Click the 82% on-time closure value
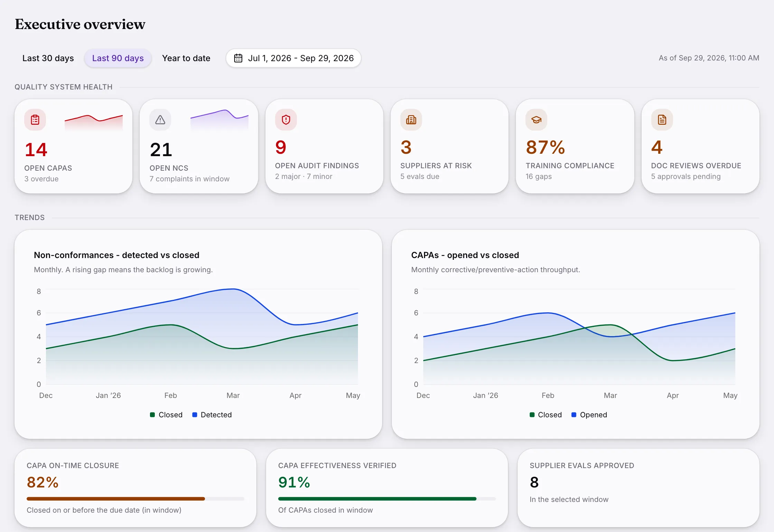Screen dimensions: 774x532 point(43,482)
